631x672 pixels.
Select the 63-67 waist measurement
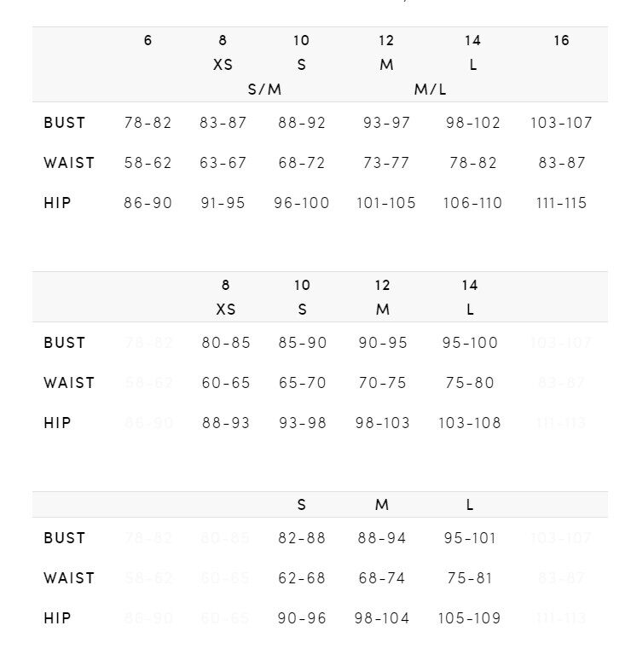(x=223, y=163)
